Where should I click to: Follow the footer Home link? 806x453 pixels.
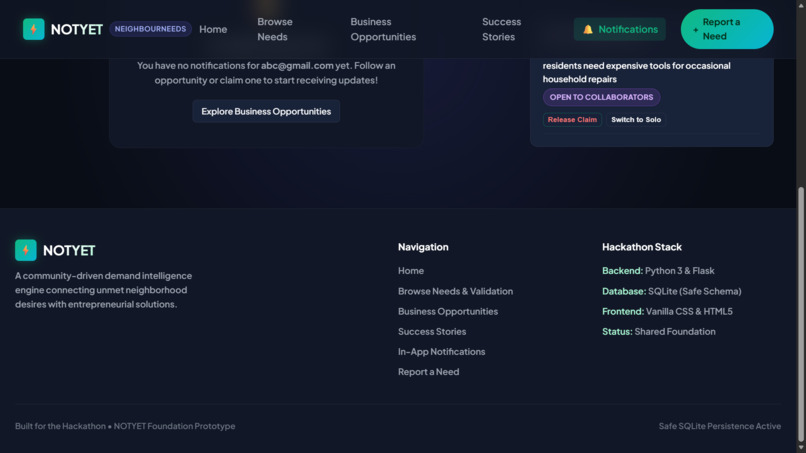click(x=411, y=270)
